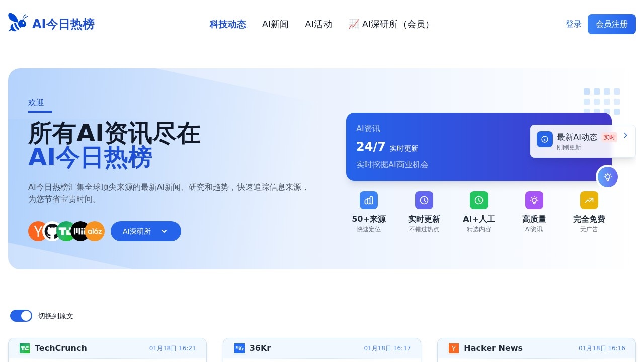This screenshot has width=644, height=362.
Task: Click the 实时 badge in the notification
Action: point(609,137)
